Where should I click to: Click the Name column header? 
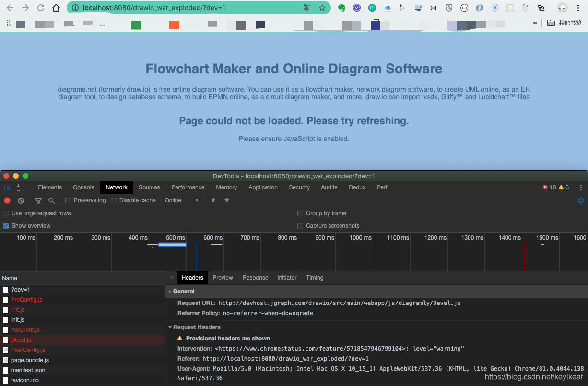click(82, 278)
